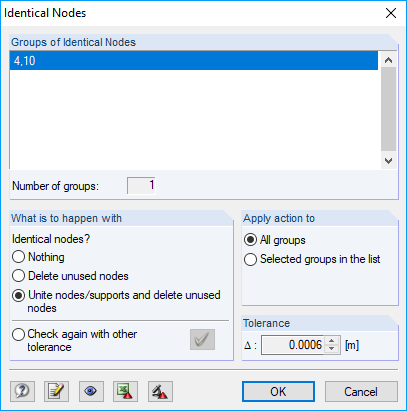Open the help question mark icon

tap(22, 391)
